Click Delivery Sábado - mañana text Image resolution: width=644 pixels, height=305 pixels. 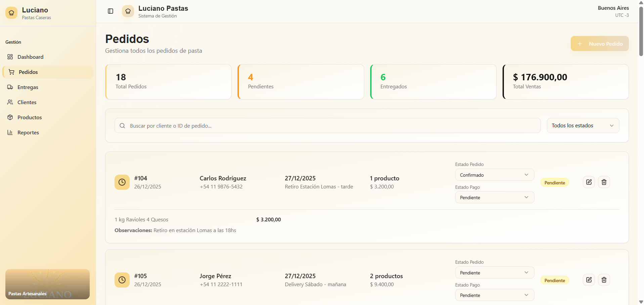[315, 285]
